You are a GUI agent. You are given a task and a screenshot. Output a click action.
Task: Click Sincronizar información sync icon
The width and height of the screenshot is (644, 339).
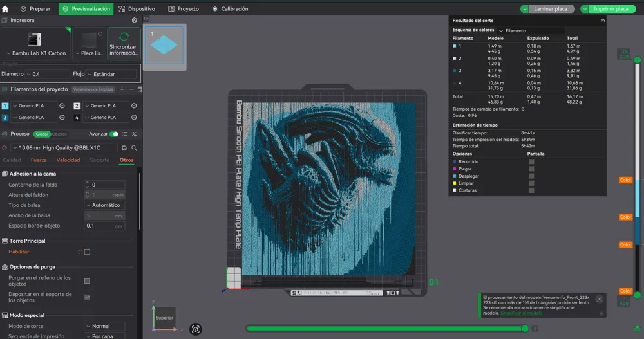(124, 37)
